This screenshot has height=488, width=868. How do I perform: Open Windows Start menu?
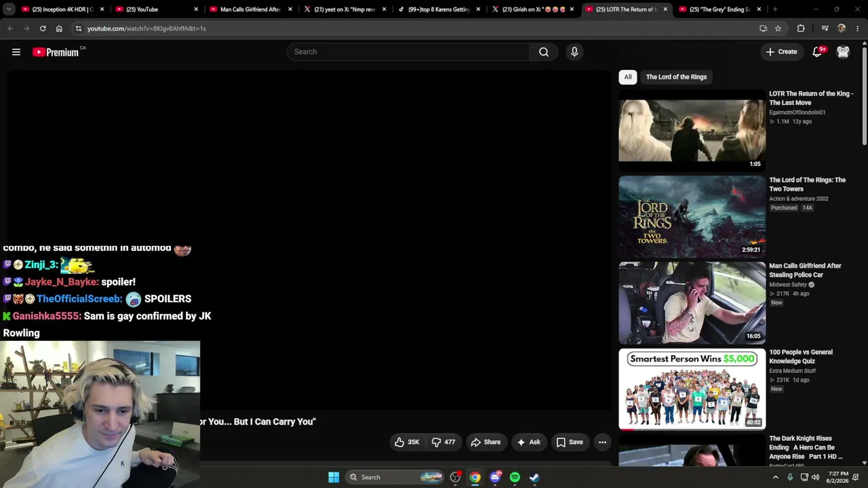click(334, 477)
